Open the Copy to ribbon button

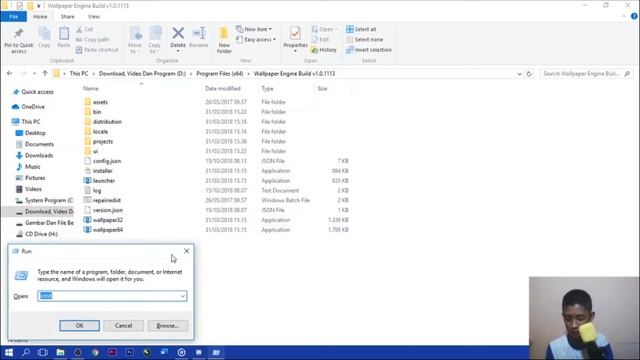coord(155,40)
